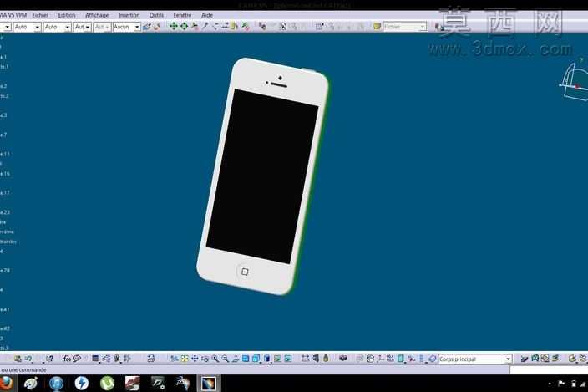The height and width of the screenshot is (392, 588).
Task: Click the Hide/Show image icon
Action: coord(277,359)
